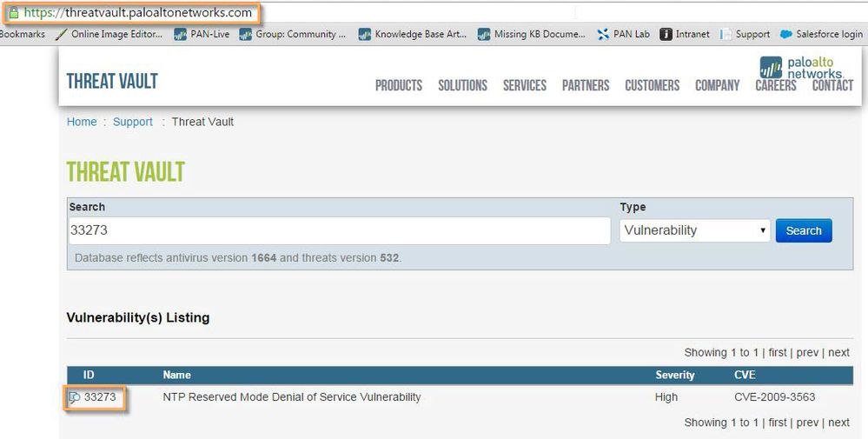868x439 pixels.
Task: Expand the Type dropdown showing Vulnerability
Action: point(695,230)
